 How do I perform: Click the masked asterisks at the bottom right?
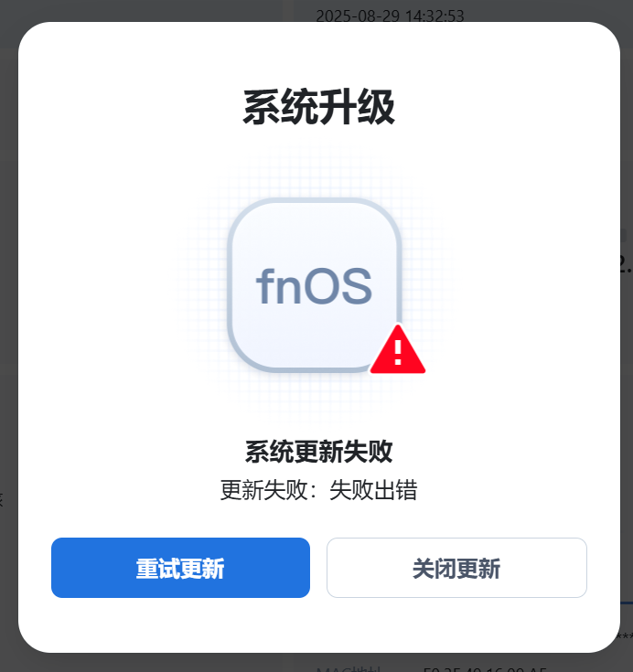pos(625,636)
